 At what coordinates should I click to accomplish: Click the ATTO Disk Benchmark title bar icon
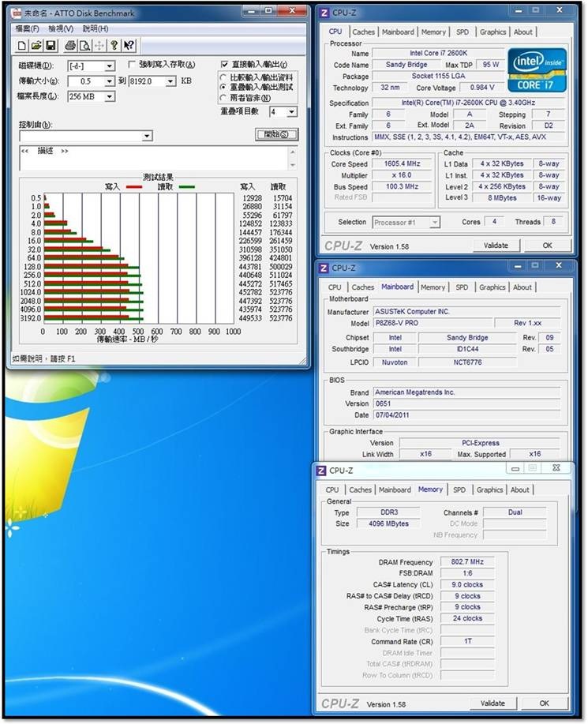click(x=17, y=13)
